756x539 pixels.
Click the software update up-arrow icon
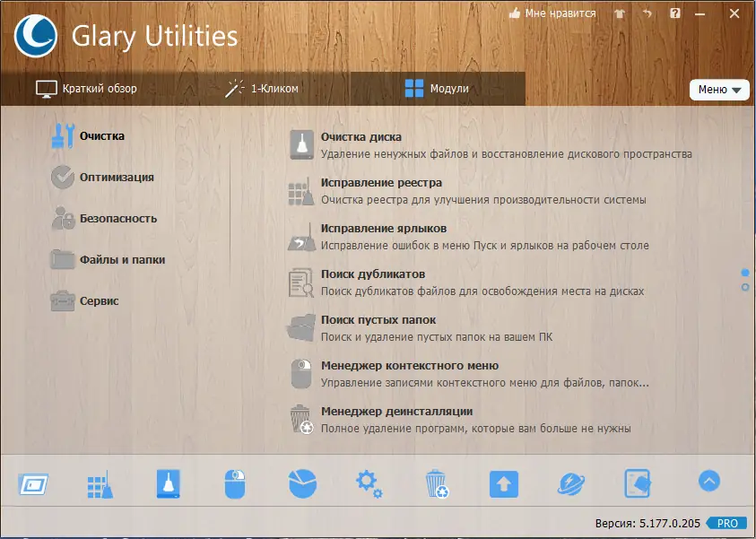504,484
